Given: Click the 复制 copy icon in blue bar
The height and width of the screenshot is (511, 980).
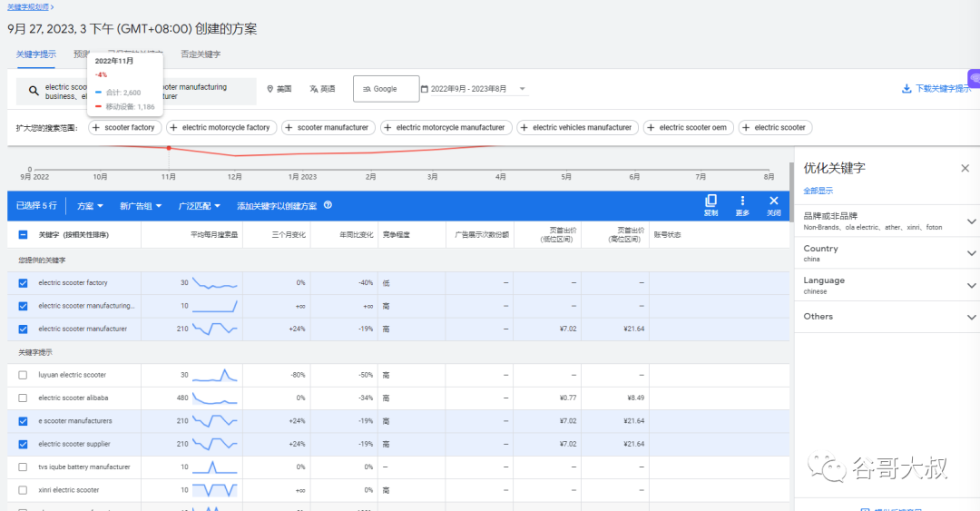Looking at the screenshot, I should (x=710, y=201).
